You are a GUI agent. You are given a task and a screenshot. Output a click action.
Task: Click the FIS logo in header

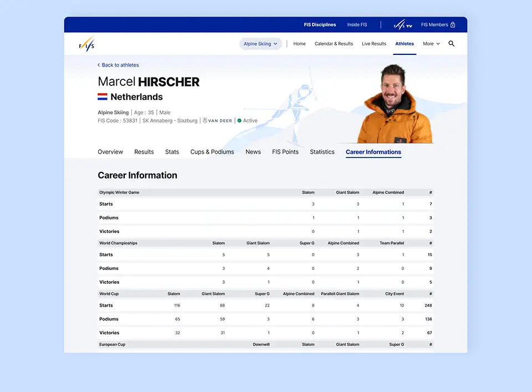87,44
